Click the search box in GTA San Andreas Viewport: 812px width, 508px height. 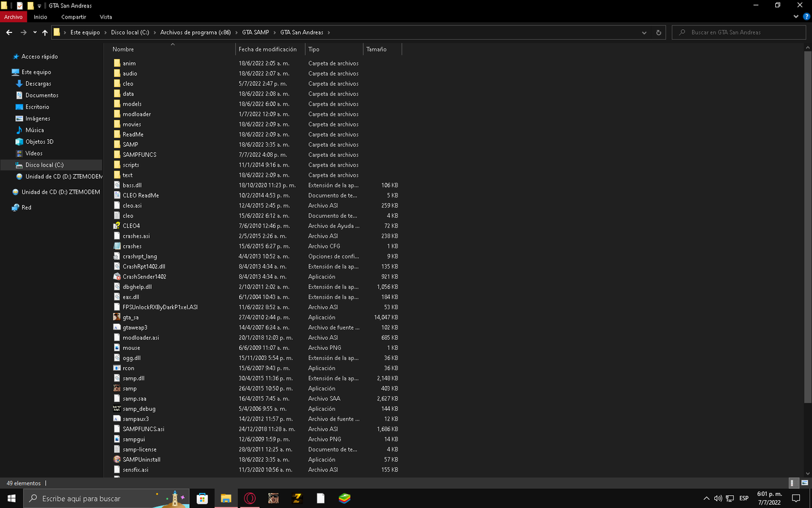[739, 32]
